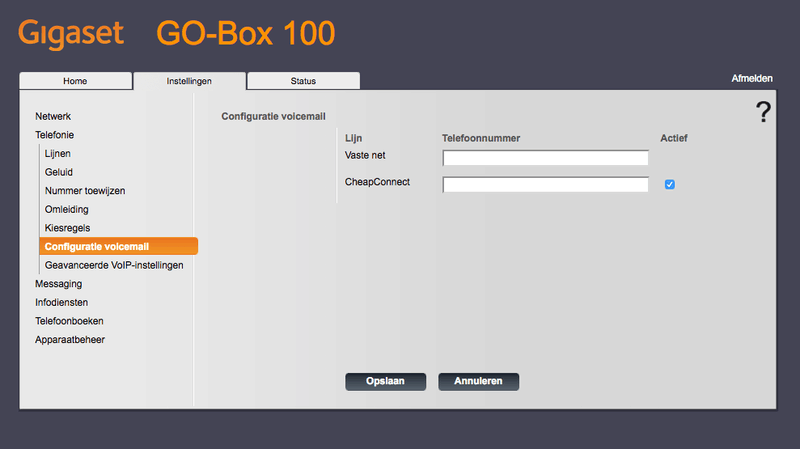Focus the Vaste net phone number field

[x=545, y=158]
